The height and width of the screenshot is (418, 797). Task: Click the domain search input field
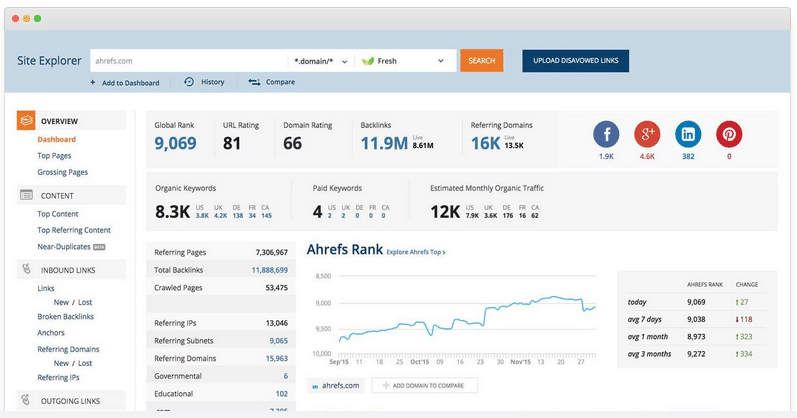click(189, 61)
